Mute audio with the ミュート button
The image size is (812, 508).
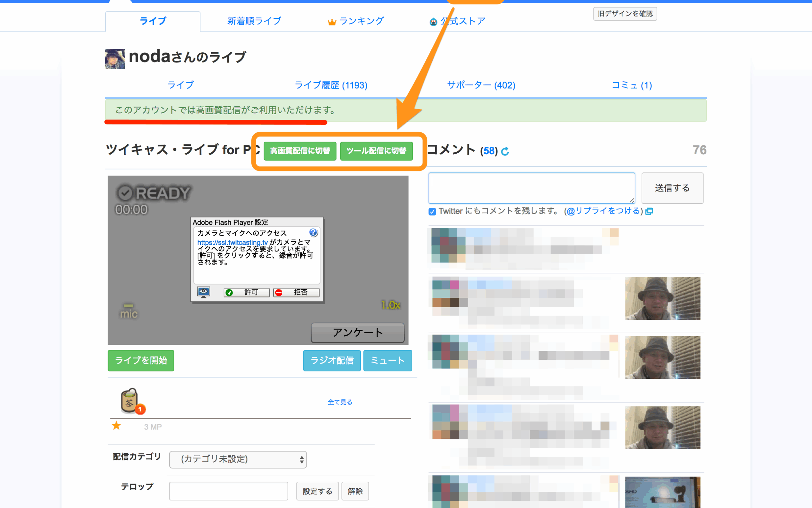pyautogui.click(x=388, y=360)
